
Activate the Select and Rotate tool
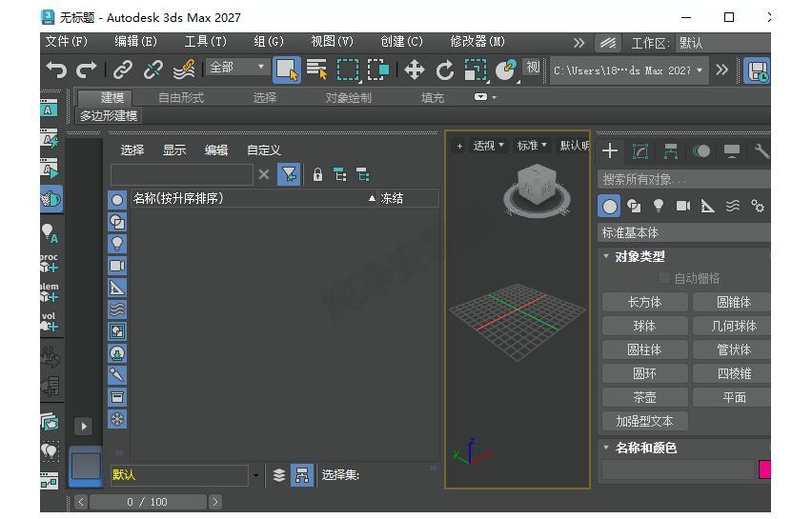444,70
